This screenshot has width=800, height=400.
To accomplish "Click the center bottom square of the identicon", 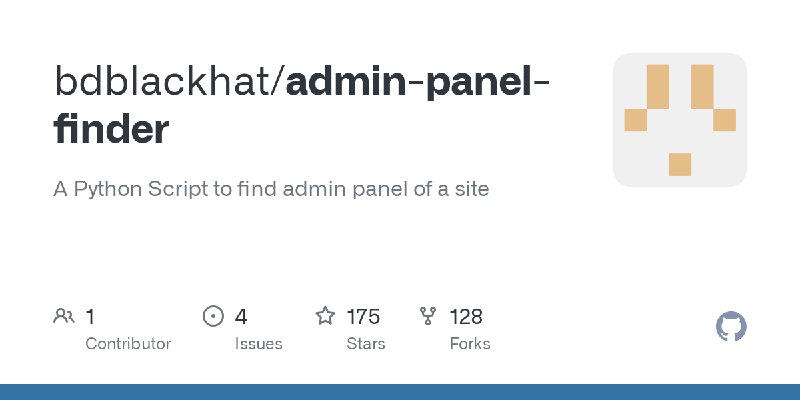I will (680, 164).
